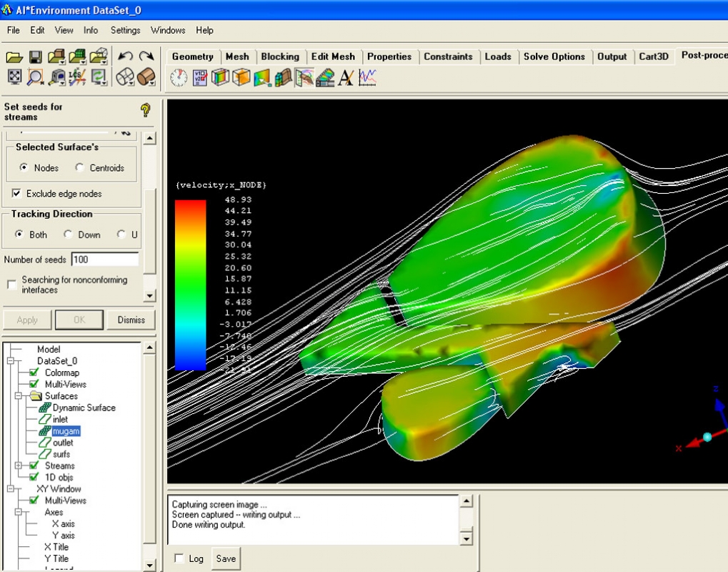This screenshot has width=728, height=572.
Task: Click the stopwatch animation icon
Action: coord(179,77)
